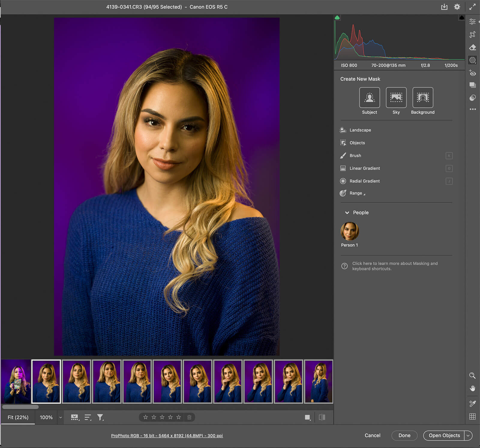Create a Subject mask
Image resolution: width=480 pixels, height=448 pixels.
click(369, 97)
